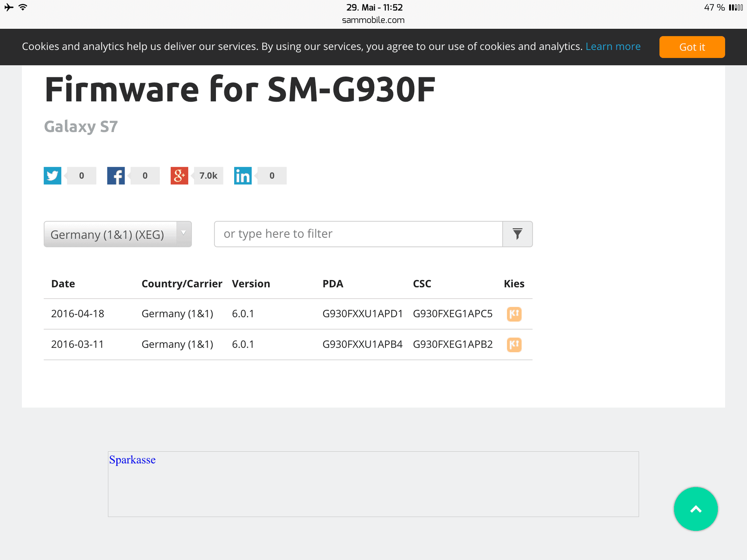Select the Kies column header

click(x=514, y=284)
